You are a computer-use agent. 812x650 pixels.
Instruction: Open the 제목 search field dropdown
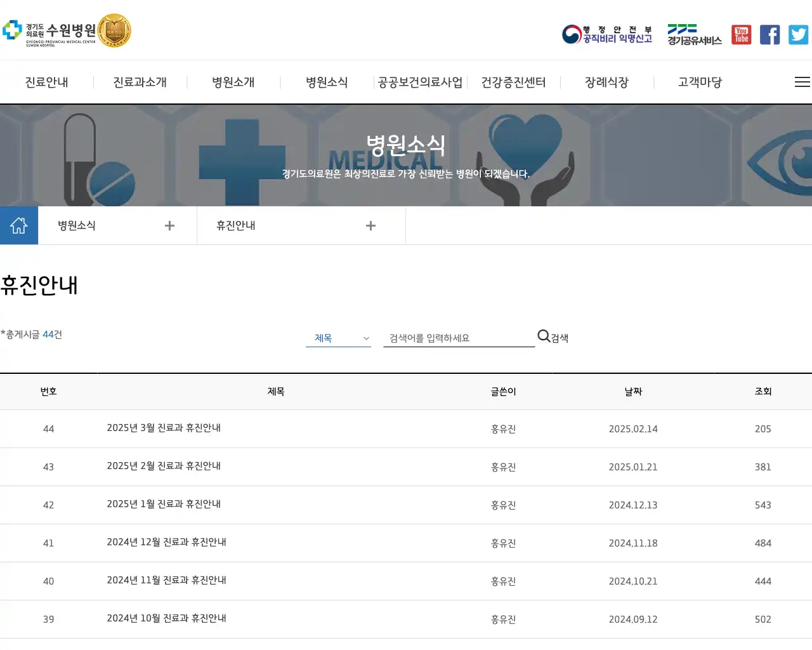338,338
